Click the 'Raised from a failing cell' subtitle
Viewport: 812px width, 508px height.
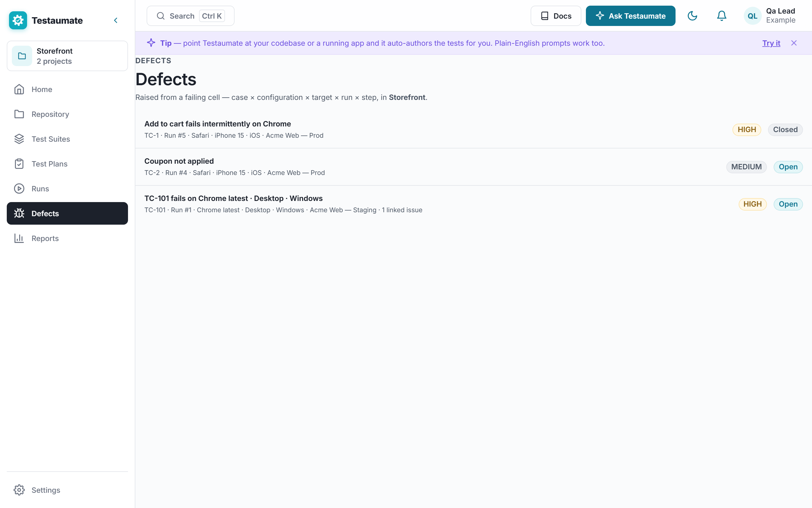(281, 97)
